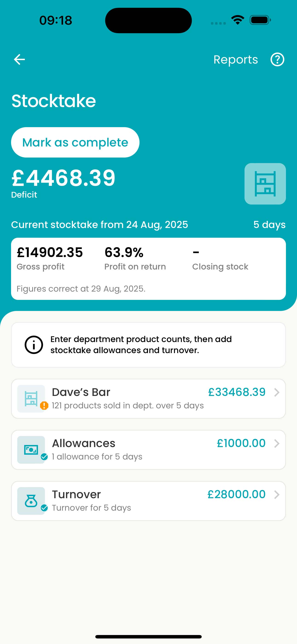Open Turnover using the chevron arrow
The image size is (297, 644).
tap(277, 495)
